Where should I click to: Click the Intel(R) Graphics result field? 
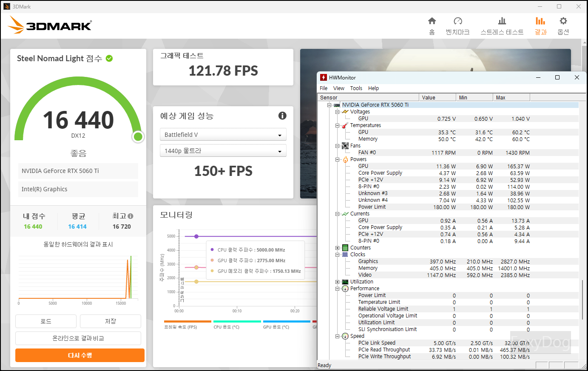tap(78, 189)
